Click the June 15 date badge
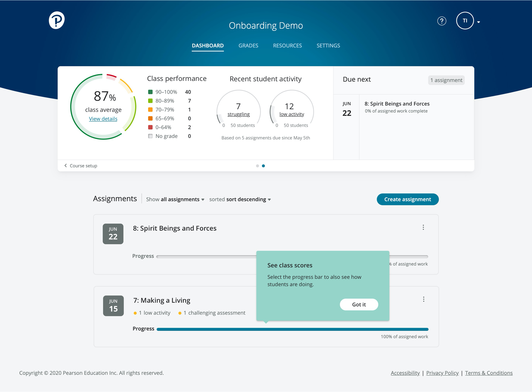Image resolution: width=532 pixels, height=392 pixels. pyautogui.click(x=113, y=306)
